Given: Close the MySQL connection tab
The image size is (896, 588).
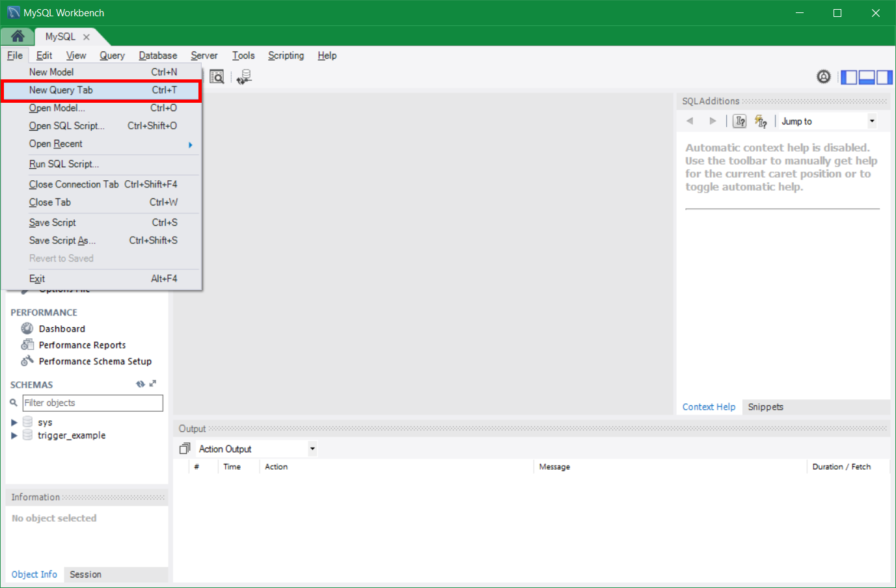Looking at the screenshot, I should click(x=86, y=37).
